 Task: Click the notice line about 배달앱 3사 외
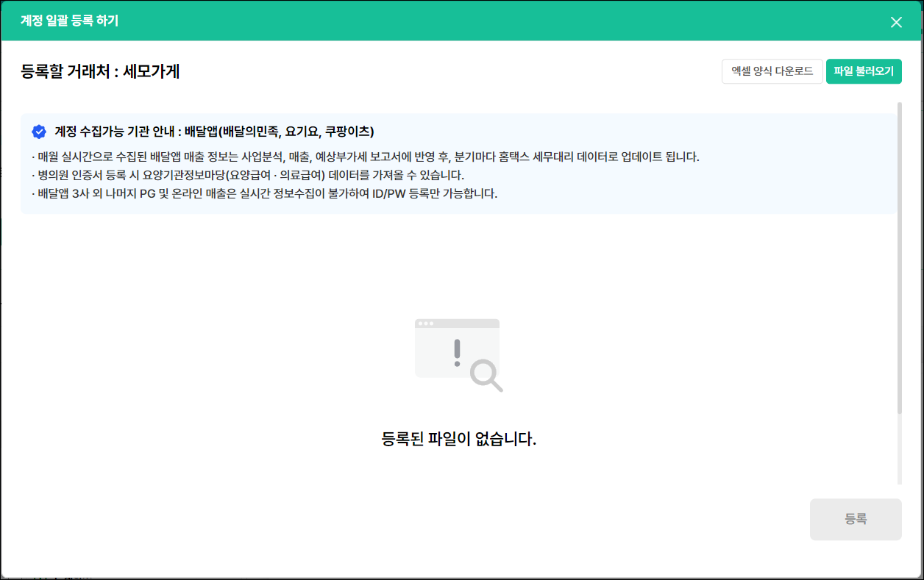[x=264, y=194]
